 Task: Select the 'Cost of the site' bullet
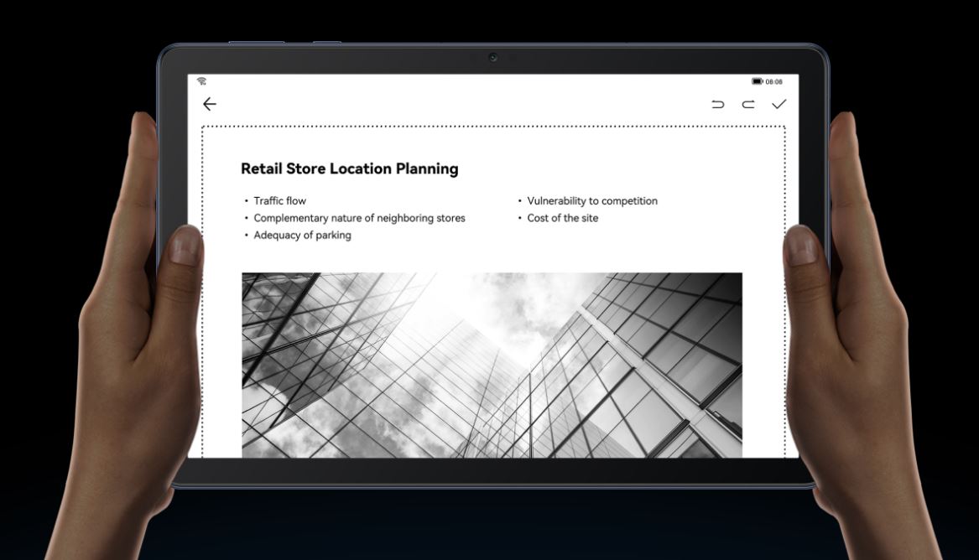click(x=562, y=218)
